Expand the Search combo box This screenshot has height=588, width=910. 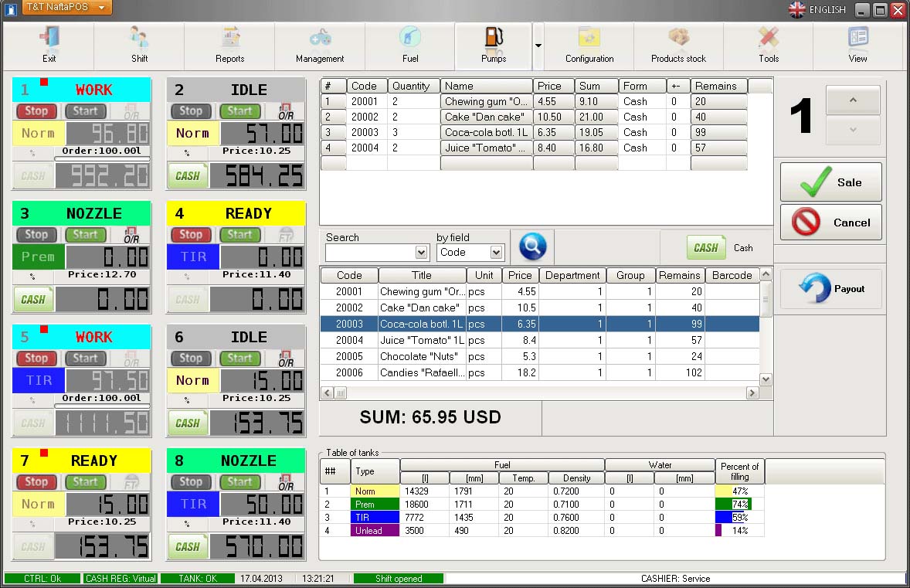[421, 253]
